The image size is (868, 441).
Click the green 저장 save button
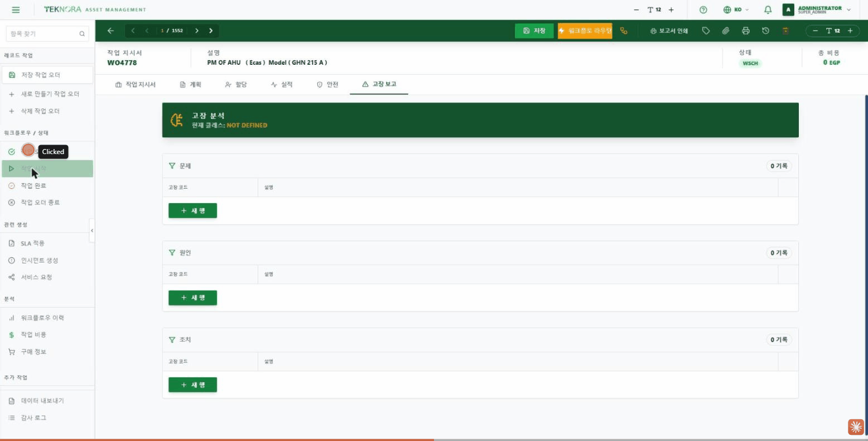click(534, 31)
